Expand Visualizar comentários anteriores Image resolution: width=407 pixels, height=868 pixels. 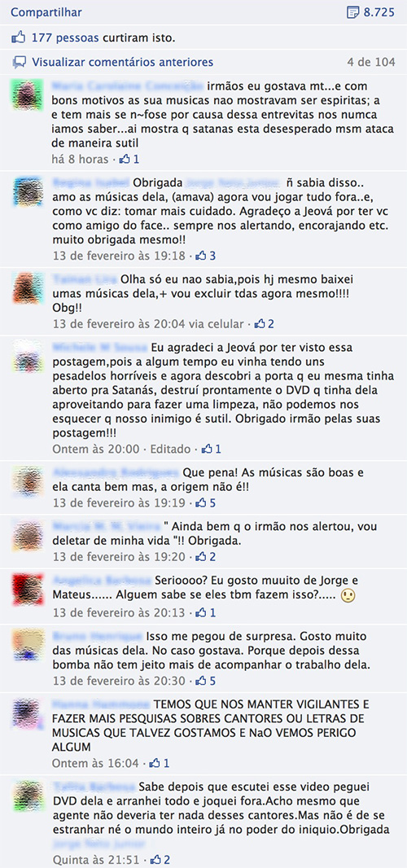[122, 62]
